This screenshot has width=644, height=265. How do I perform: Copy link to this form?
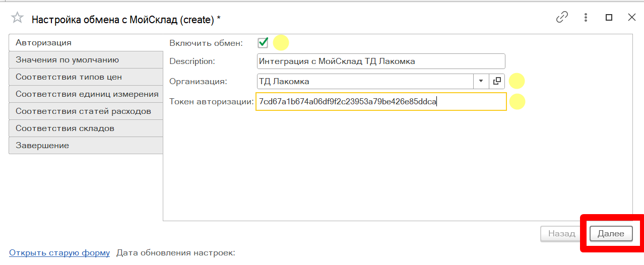click(562, 18)
